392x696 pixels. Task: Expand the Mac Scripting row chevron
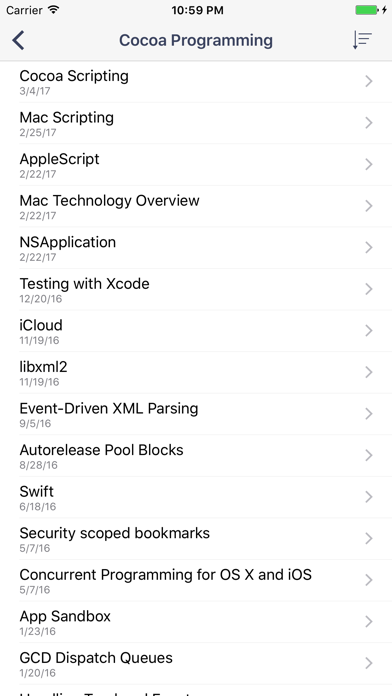tap(368, 123)
